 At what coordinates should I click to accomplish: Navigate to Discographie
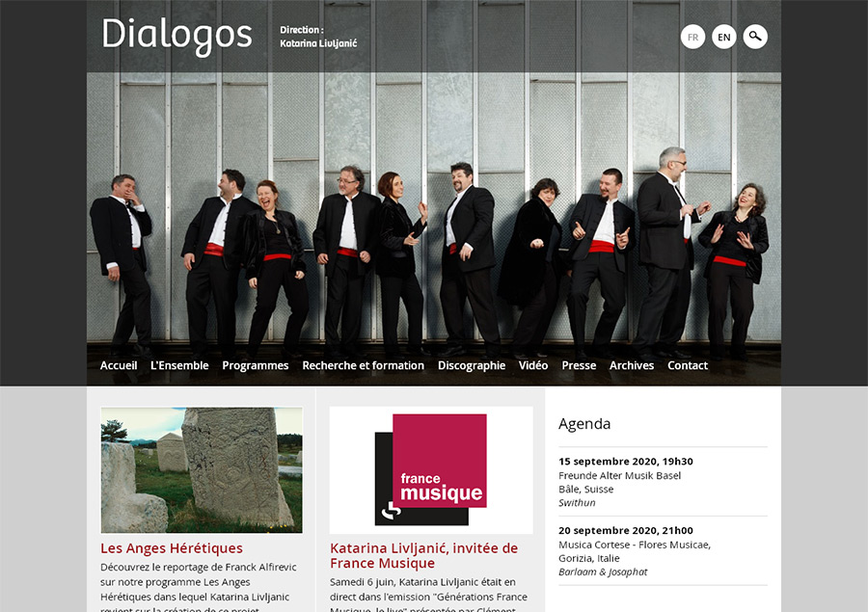tap(472, 365)
